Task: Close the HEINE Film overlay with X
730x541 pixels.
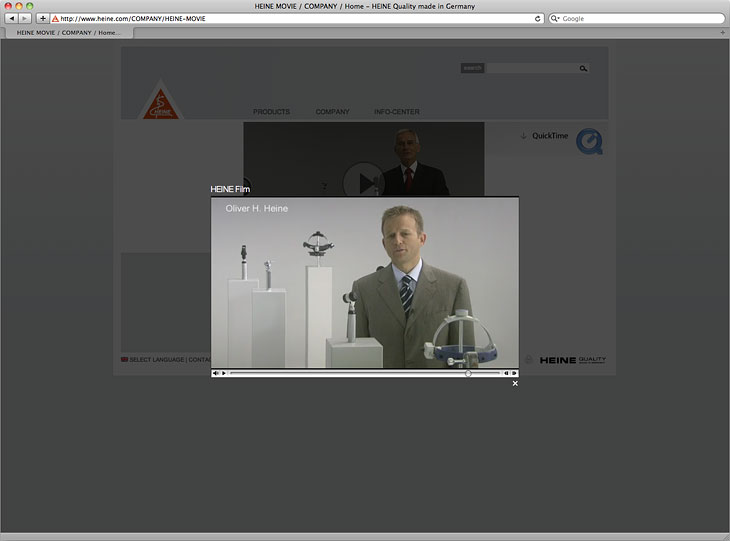Action: point(515,383)
